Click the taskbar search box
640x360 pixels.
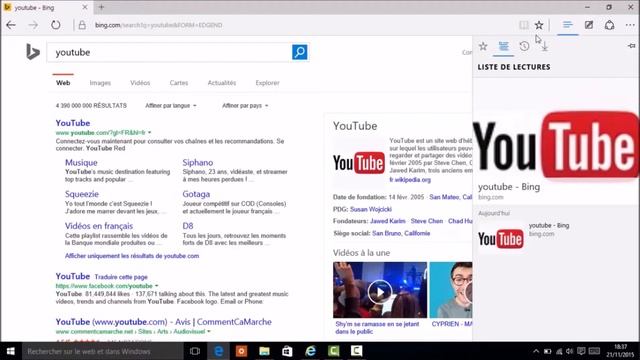tap(102, 351)
